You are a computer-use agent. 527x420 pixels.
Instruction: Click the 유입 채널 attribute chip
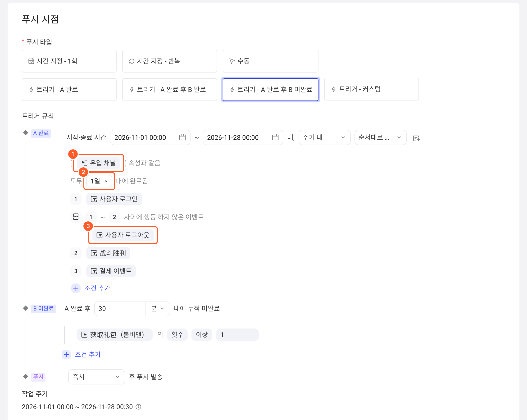pyautogui.click(x=99, y=163)
